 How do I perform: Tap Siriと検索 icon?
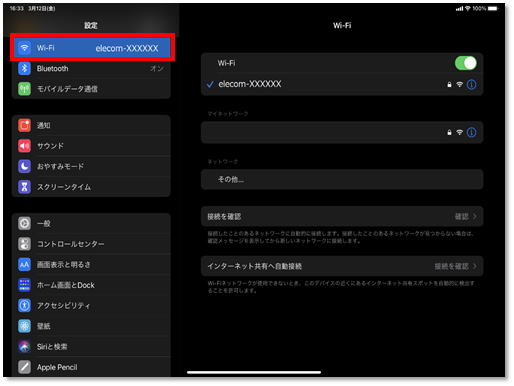(24, 347)
